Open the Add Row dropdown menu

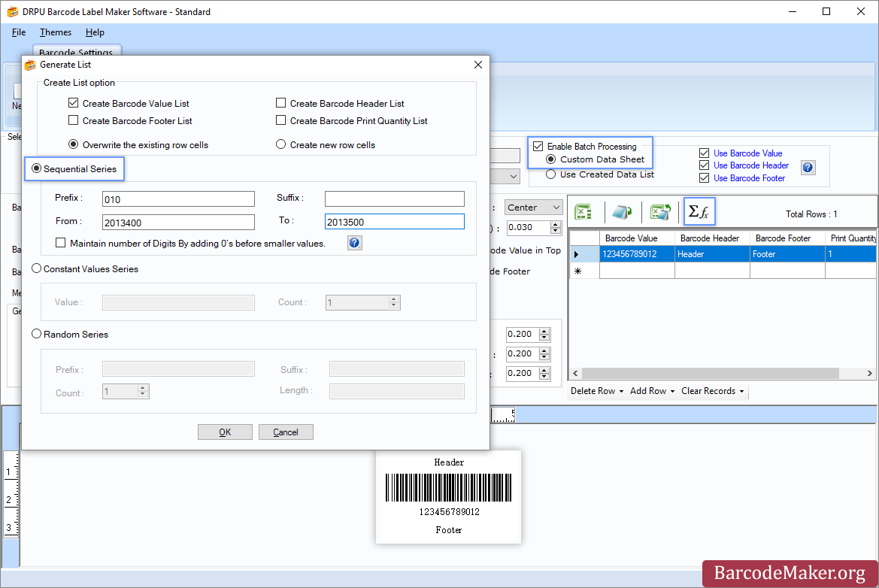(x=652, y=391)
